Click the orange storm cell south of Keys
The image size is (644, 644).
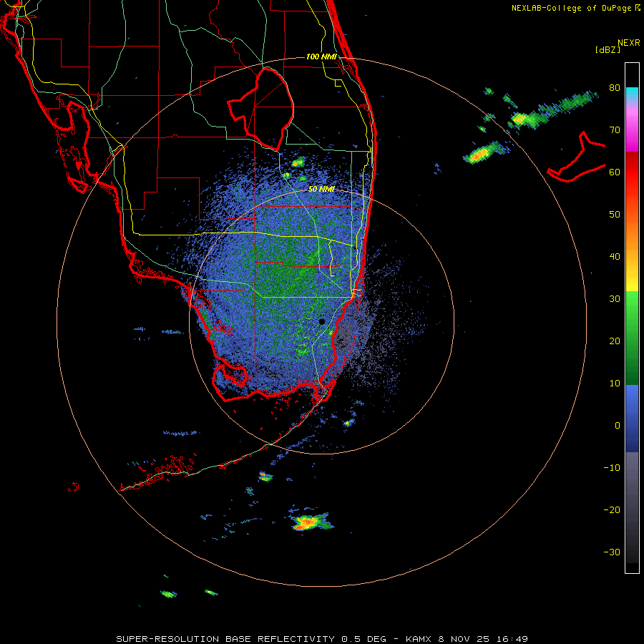pos(306,523)
